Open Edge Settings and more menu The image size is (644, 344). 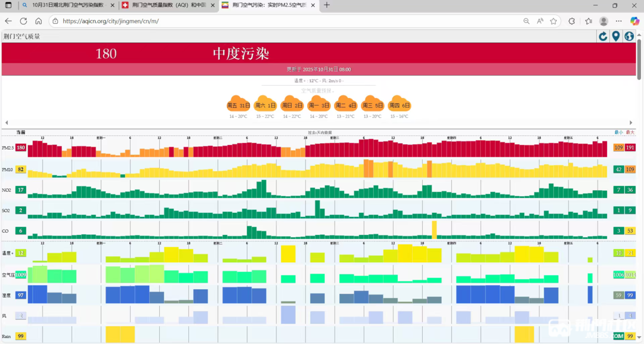[x=618, y=21]
